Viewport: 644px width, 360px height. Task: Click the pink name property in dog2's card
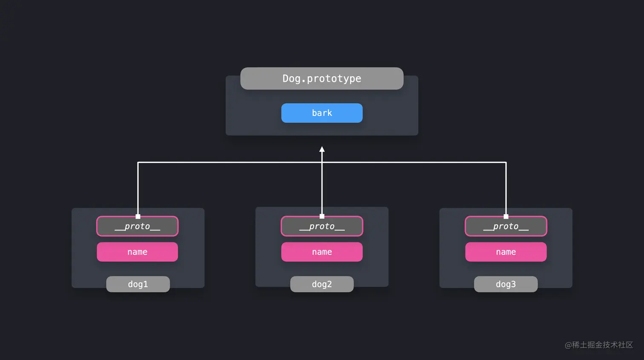[322, 252]
